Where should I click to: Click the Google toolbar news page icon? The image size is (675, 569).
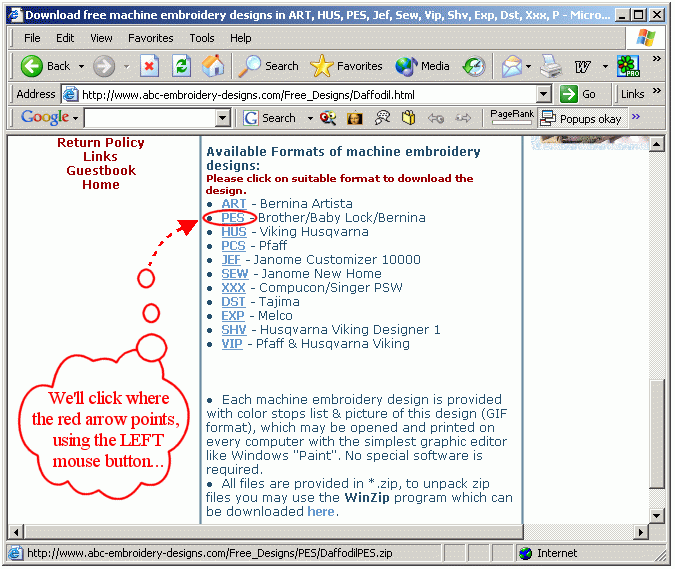pos(409,118)
